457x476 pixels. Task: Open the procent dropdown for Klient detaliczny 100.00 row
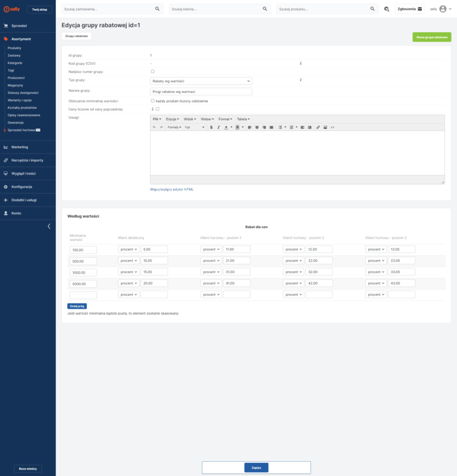[x=128, y=249]
